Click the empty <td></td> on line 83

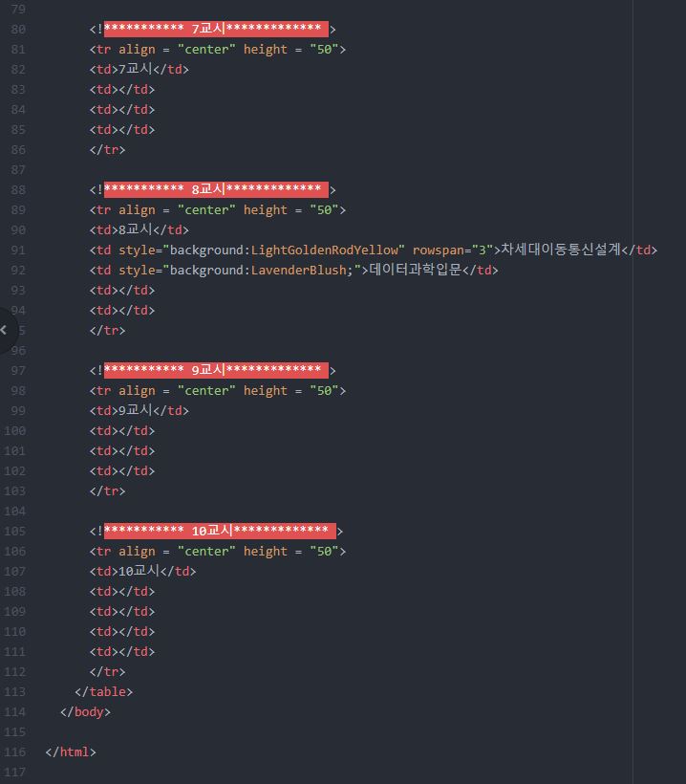(122, 89)
